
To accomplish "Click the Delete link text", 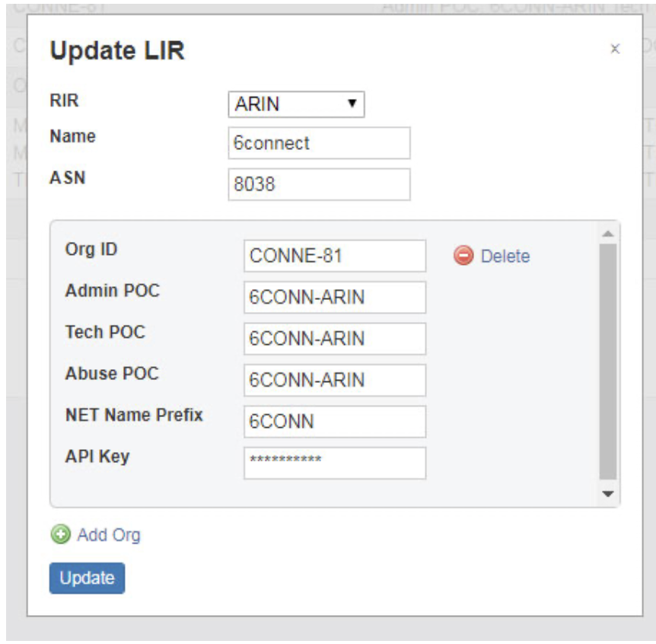I will click(x=505, y=257).
